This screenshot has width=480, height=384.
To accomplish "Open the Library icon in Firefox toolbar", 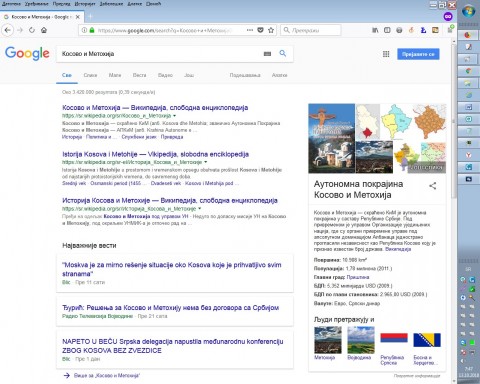I will [375, 30].
